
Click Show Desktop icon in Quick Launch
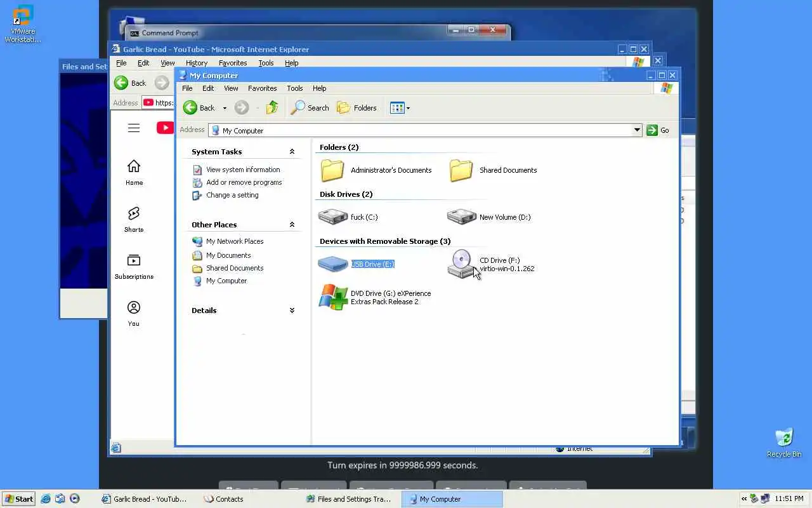click(60, 499)
